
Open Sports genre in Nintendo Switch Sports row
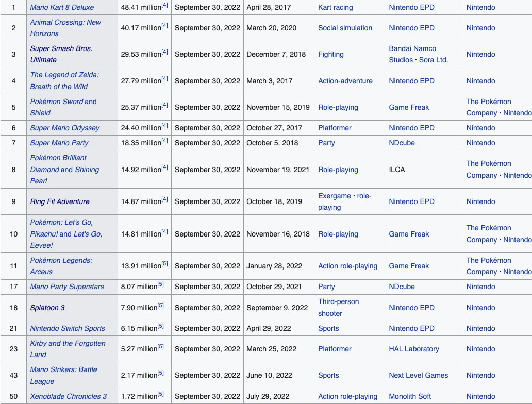pos(328,328)
